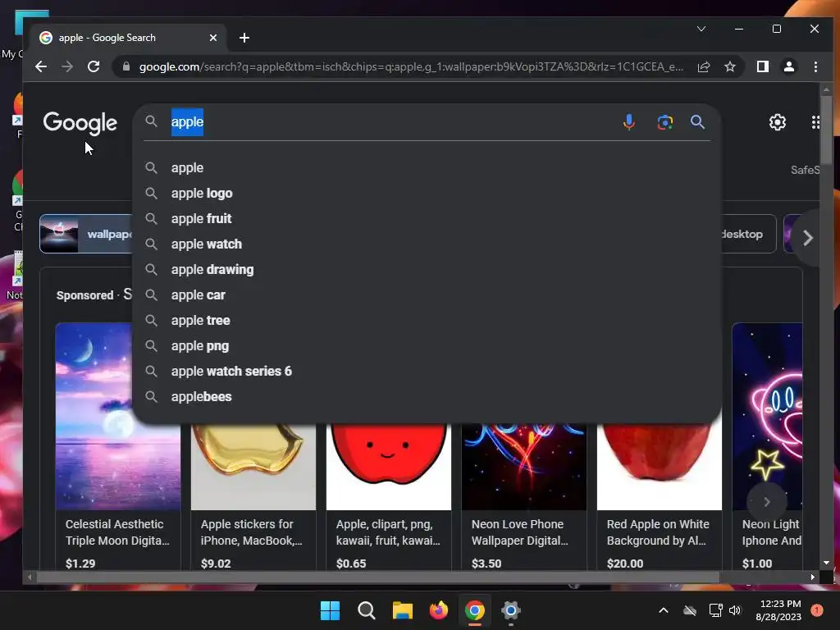Open Windows Start menu
840x630 pixels.
(x=330, y=610)
